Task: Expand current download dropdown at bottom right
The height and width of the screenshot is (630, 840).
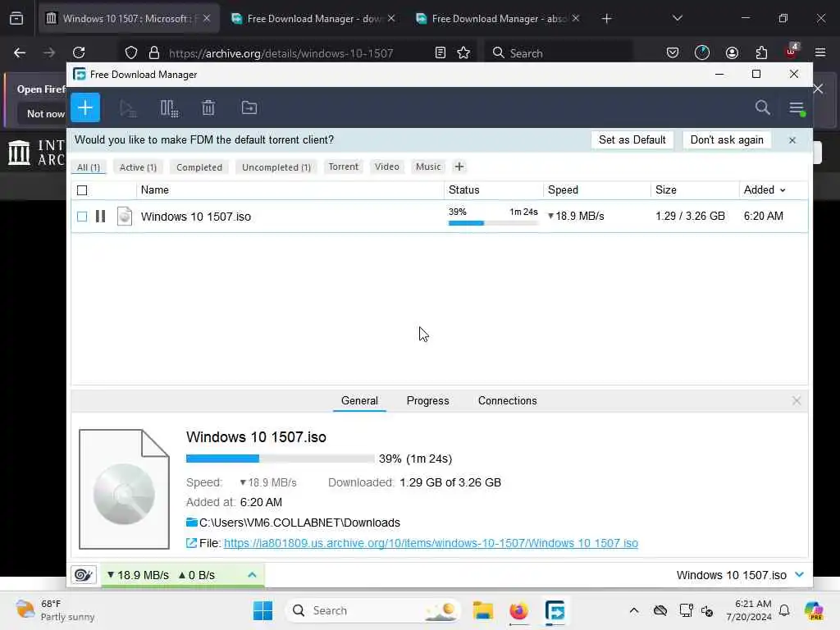Action: click(x=799, y=574)
